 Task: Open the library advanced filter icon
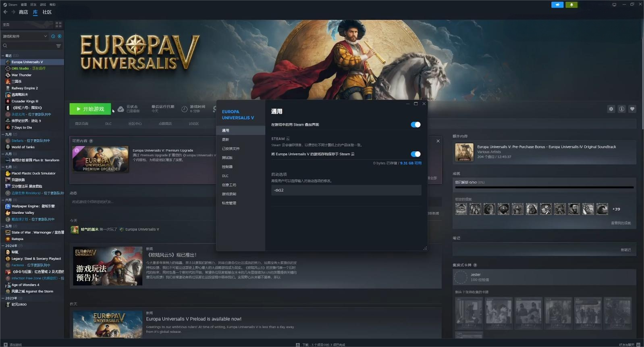coord(58,46)
